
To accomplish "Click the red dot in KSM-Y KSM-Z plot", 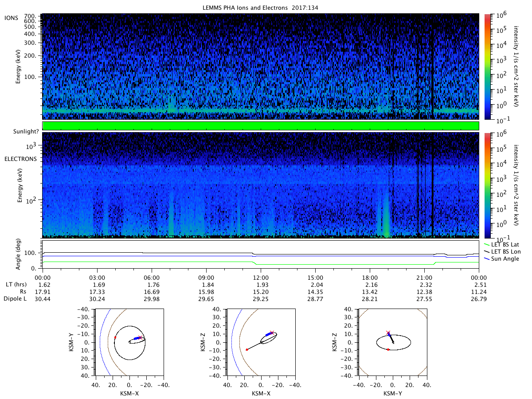I will (x=388, y=350).
